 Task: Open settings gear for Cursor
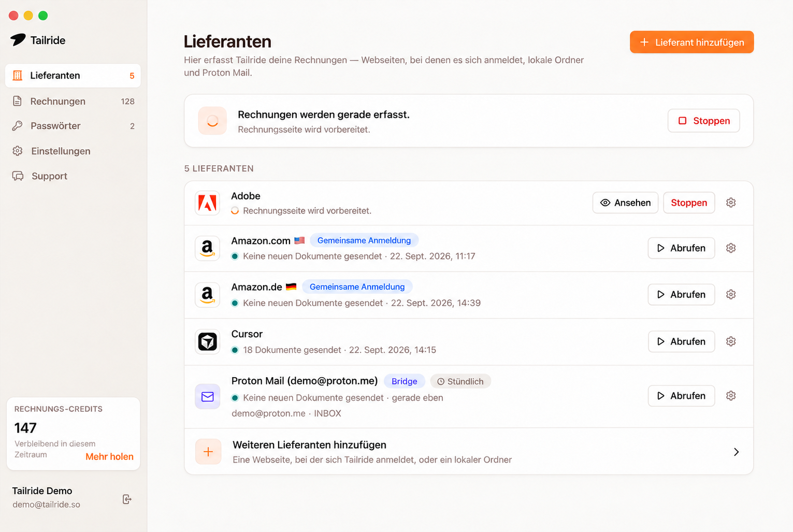click(731, 341)
